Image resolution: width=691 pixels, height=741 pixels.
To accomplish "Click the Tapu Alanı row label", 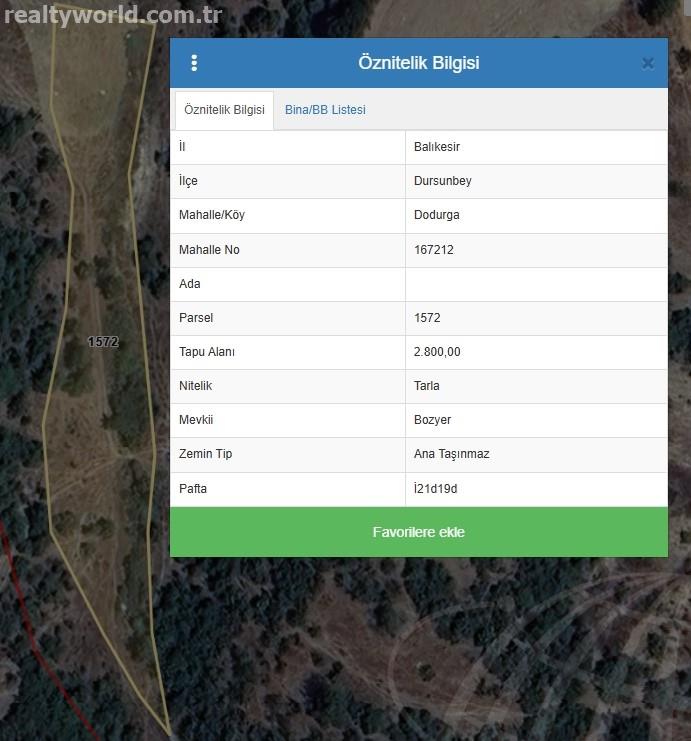I will (x=207, y=352).
